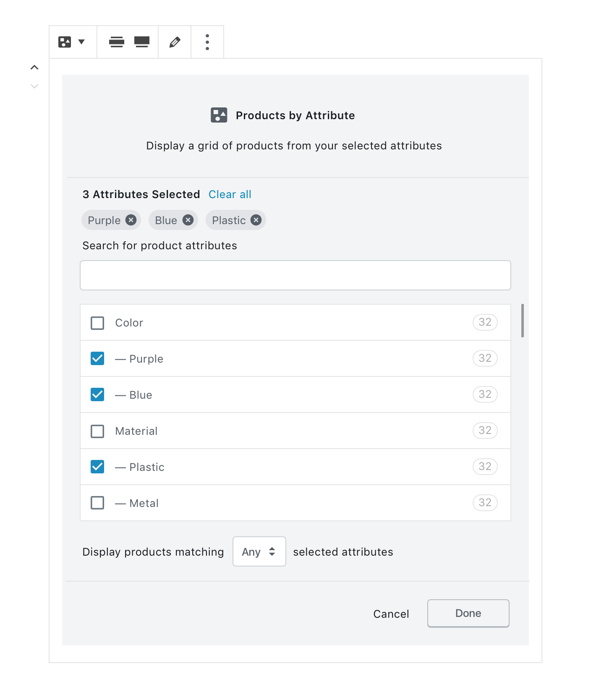
Task: Click the Done button
Action: click(468, 613)
